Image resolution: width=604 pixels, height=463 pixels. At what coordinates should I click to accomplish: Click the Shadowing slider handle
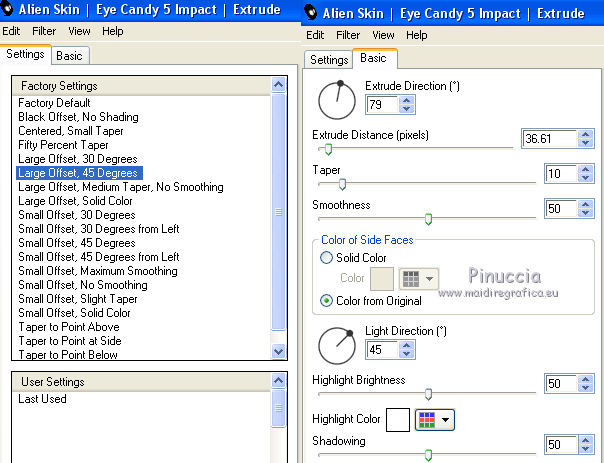(x=428, y=455)
